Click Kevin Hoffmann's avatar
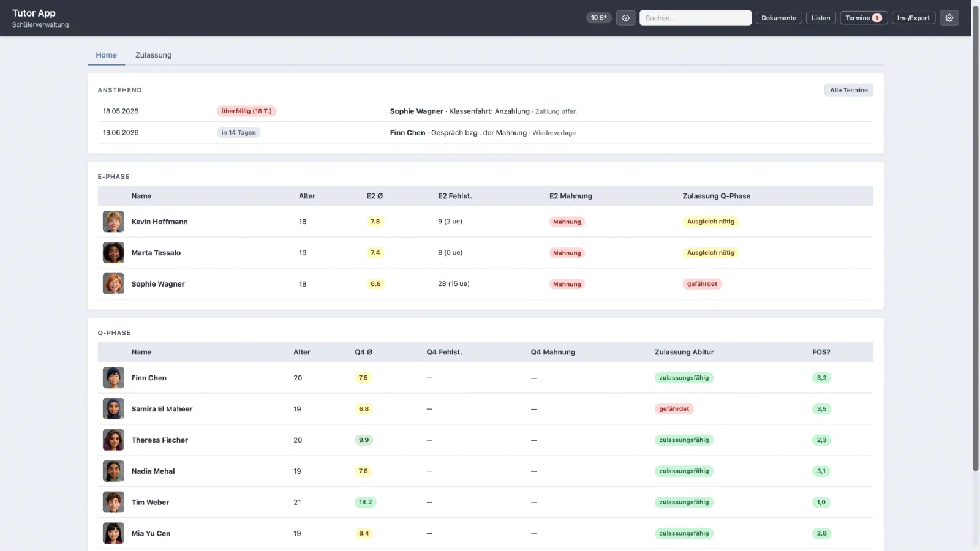This screenshot has height=551, width=980. point(113,222)
